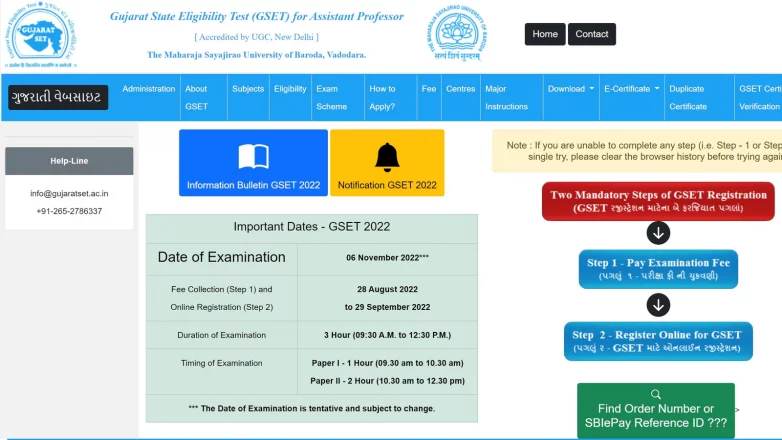Click the '3 Hour (09:30 A.M. to 12:30 P.M.)' cell

tap(388, 335)
